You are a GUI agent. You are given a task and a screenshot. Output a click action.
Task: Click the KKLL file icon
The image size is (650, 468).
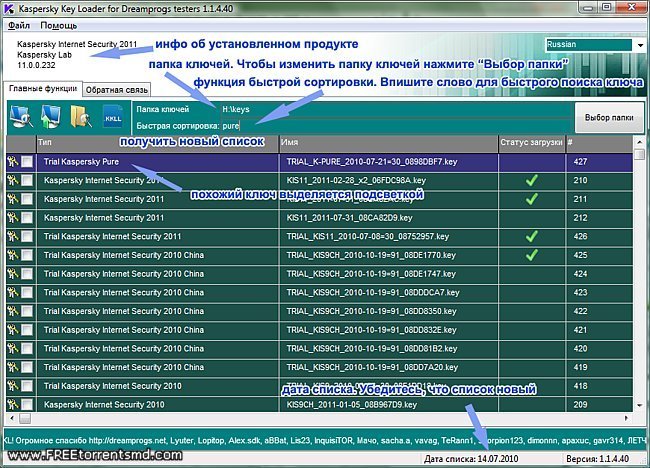[113, 117]
